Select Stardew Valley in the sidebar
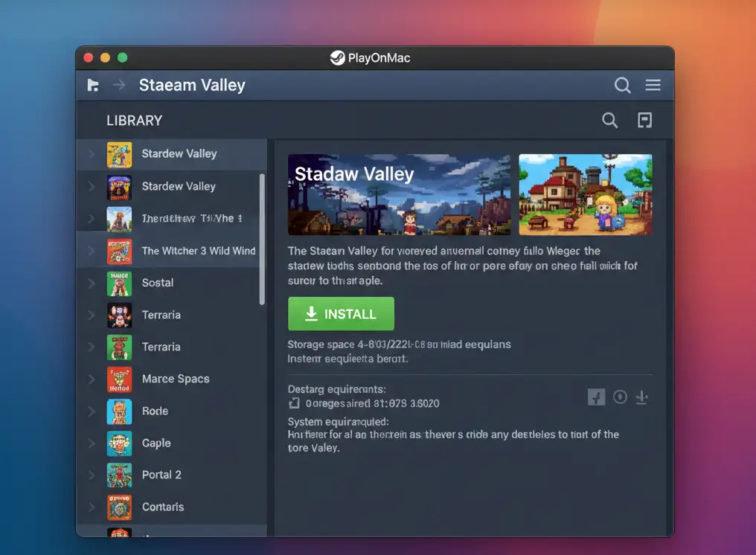Screen dimensions: 756x555 (179, 154)
